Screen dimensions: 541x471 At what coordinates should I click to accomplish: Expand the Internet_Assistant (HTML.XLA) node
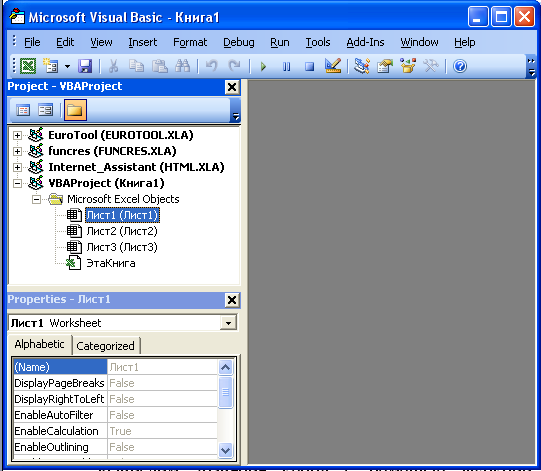pyautogui.click(x=17, y=167)
